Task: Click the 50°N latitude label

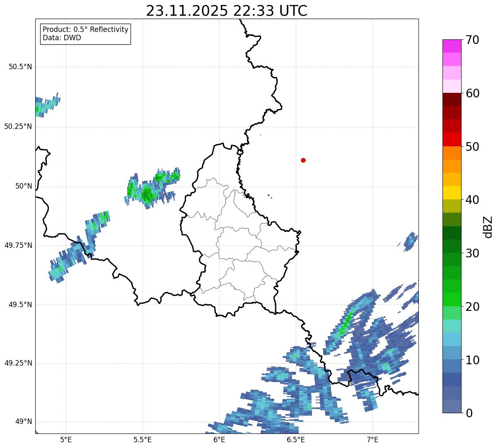Action: 24,186
